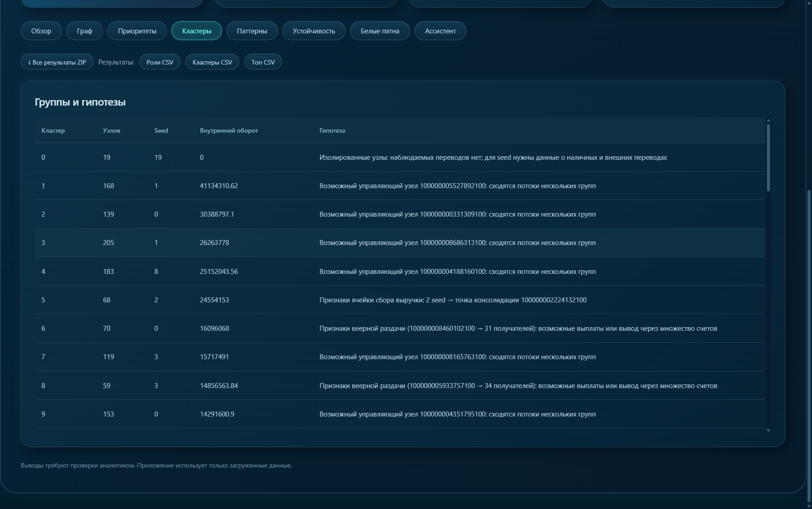Switch to the Паттерны tab

click(x=252, y=31)
